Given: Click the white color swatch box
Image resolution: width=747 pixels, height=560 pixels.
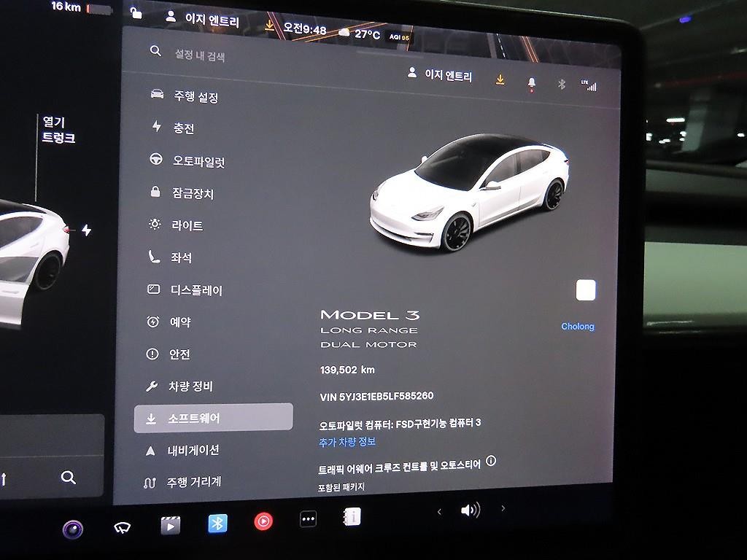Looking at the screenshot, I should (x=586, y=290).
